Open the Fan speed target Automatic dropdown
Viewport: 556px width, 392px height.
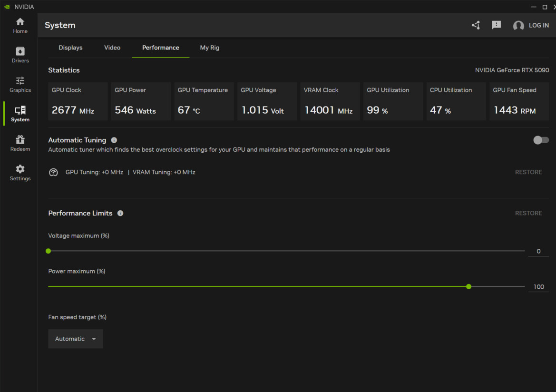75,339
